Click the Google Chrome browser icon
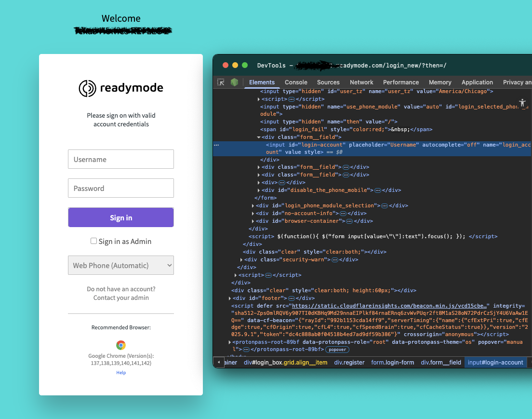 [x=121, y=345]
